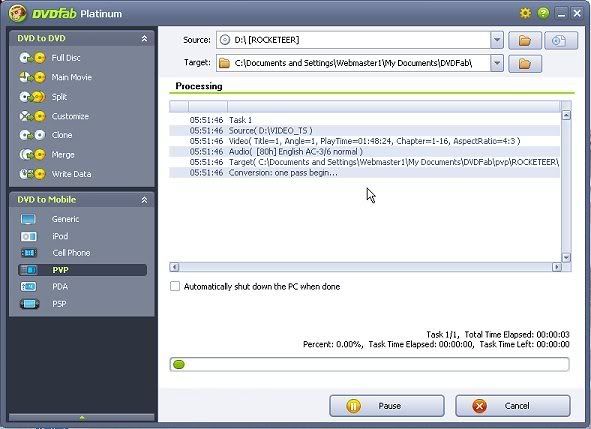Open the source disc image file button

tap(560, 40)
